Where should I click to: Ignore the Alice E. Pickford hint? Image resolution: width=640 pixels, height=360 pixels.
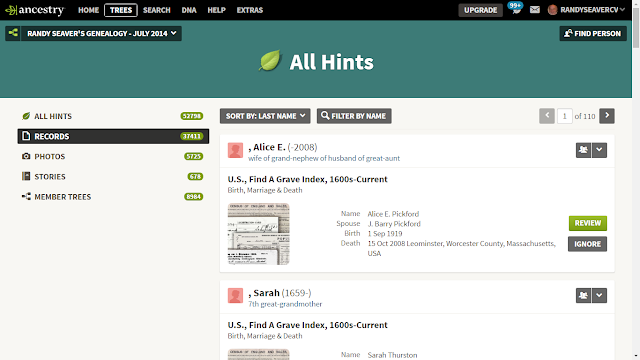click(587, 244)
